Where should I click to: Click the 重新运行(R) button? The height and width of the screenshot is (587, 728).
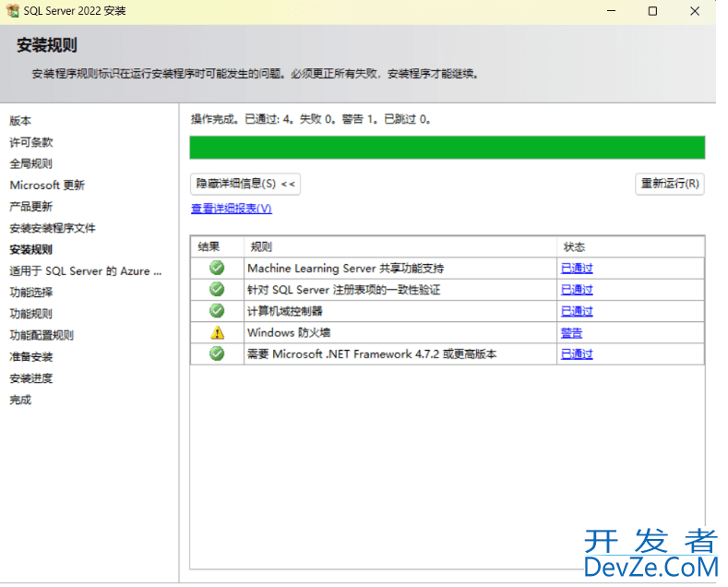tap(670, 184)
